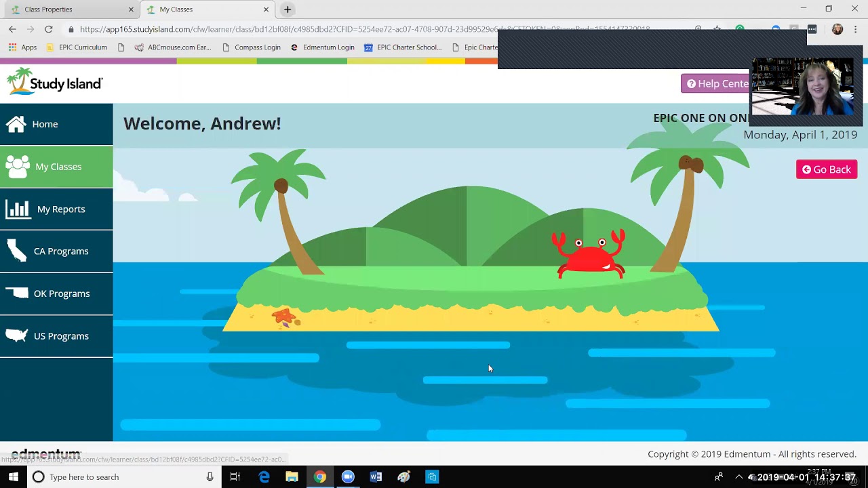
Task: Click the address bar URL field
Action: [x=365, y=29]
